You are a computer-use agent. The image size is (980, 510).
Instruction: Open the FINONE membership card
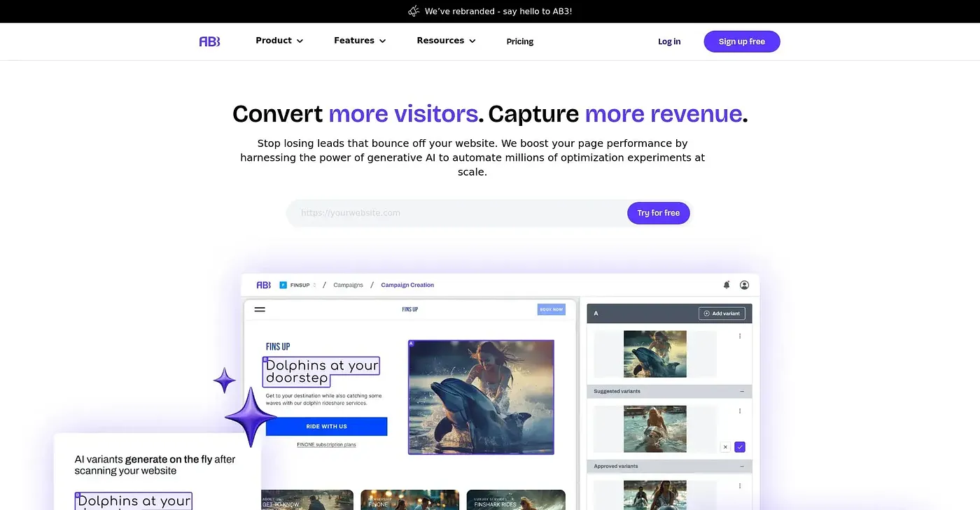coord(410,500)
